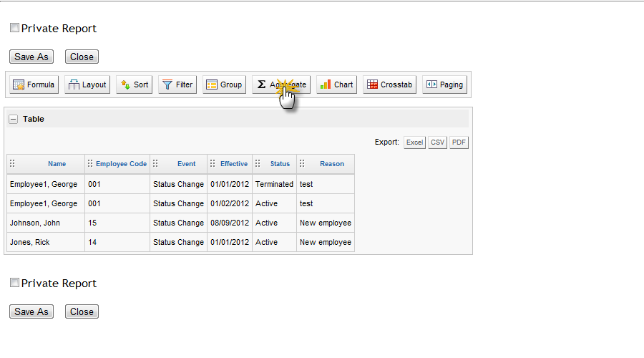Click the bottom Save As button
The height and width of the screenshot is (358, 644).
(31, 311)
